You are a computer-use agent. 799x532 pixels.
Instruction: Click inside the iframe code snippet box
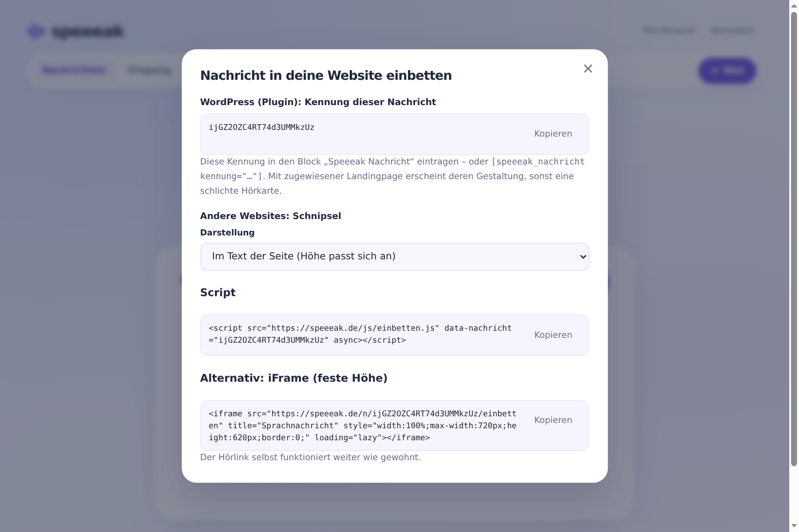pos(362,426)
